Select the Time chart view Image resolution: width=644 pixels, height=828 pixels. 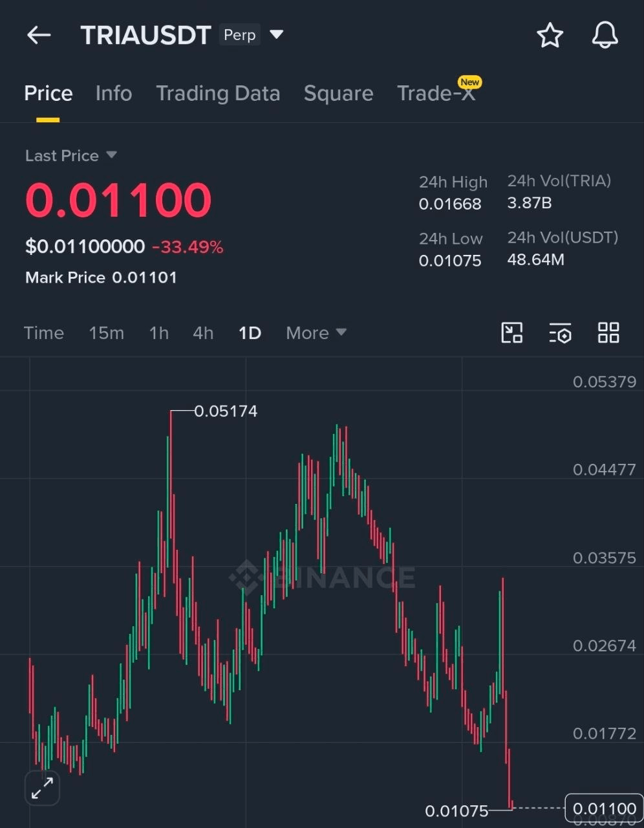[44, 333]
